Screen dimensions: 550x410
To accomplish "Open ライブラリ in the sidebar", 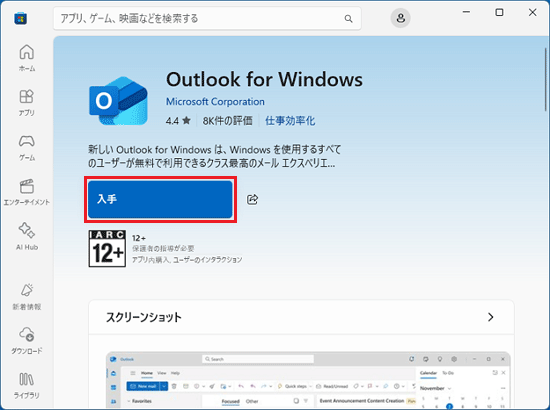I will pos(27,385).
